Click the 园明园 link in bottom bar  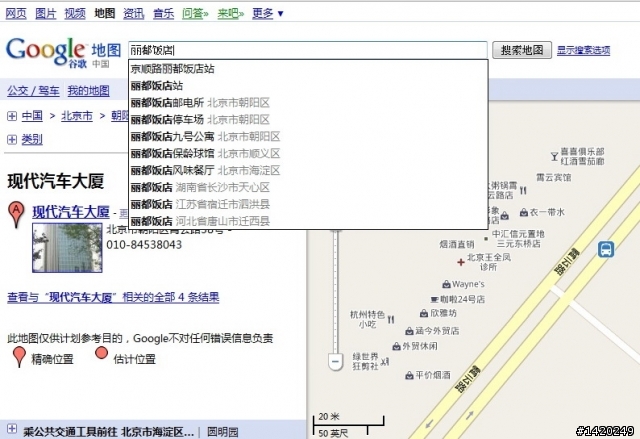point(223,432)
